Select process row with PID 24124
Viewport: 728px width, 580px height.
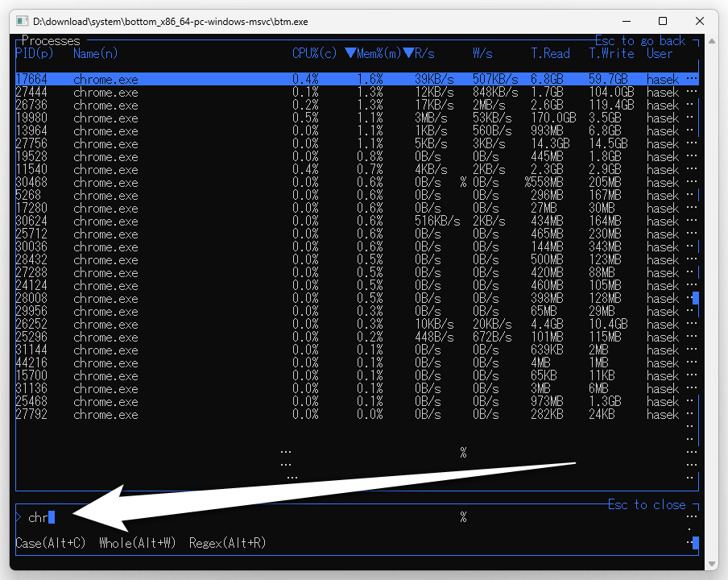point(357,285)
